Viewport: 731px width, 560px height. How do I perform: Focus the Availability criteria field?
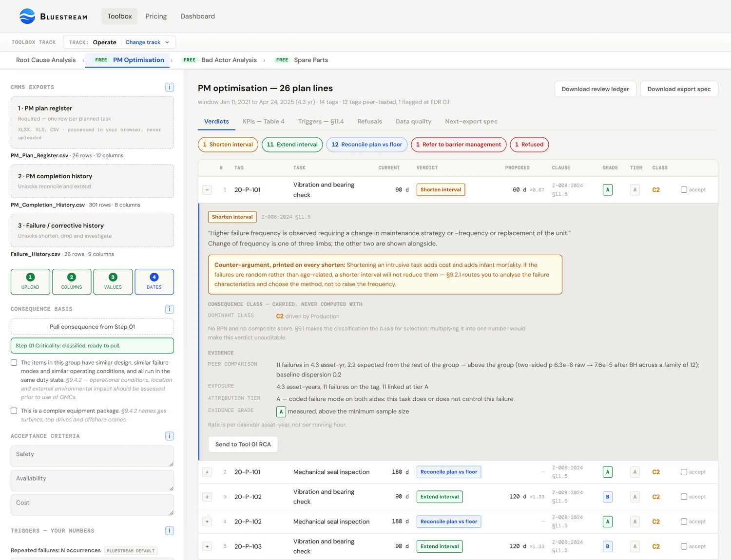point(92,481)
